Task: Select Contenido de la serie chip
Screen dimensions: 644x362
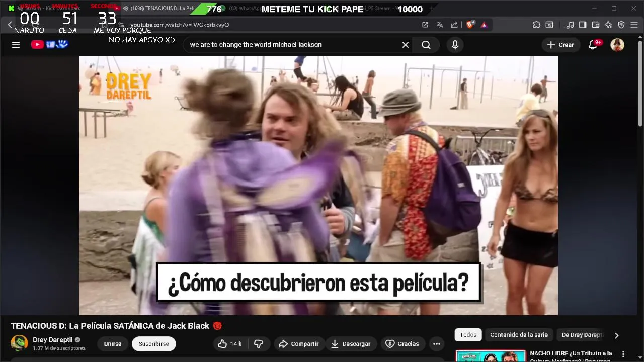Action: (x=519, y=335)
